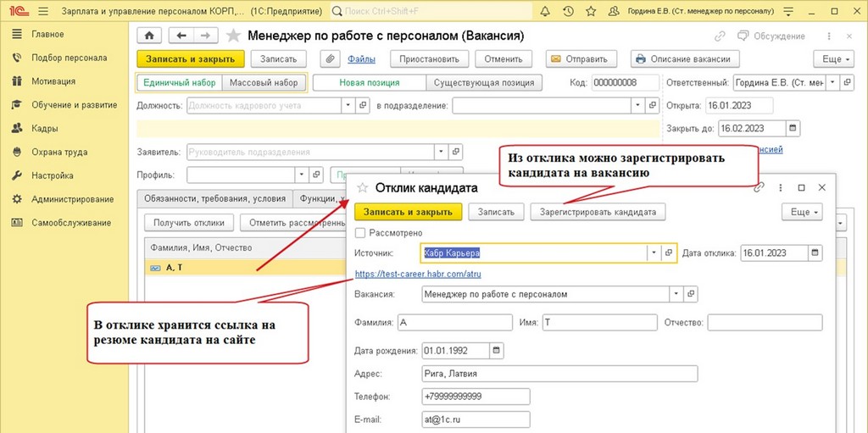The height and width of the screenshot is (433, 868).
Task: Switch to Обязанности, требования, условия tab
Action: pos(215,199)
